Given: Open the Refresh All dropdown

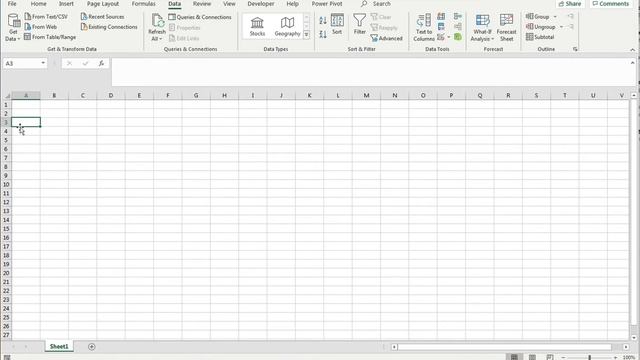Looking at the screenshot, I should (157, 27).
